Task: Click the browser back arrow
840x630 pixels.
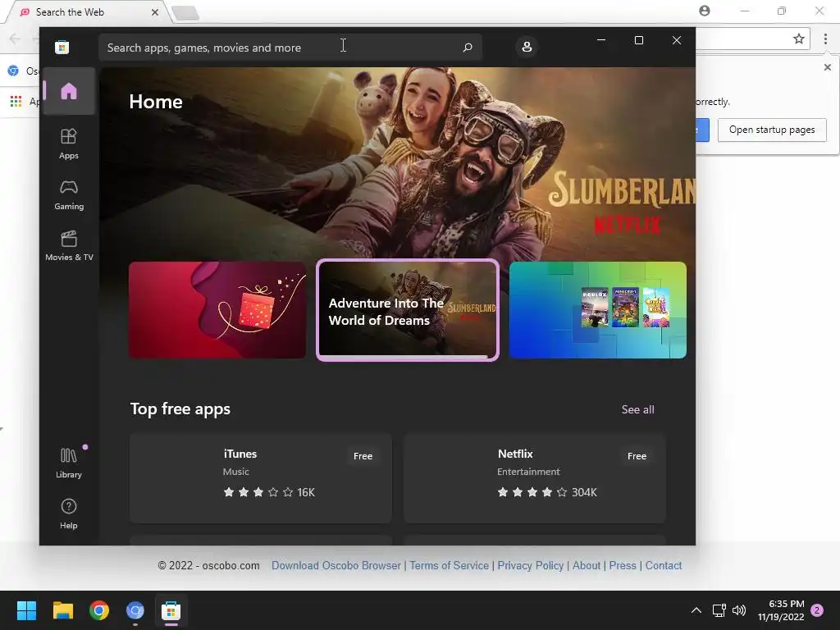Action: [15, 39]
